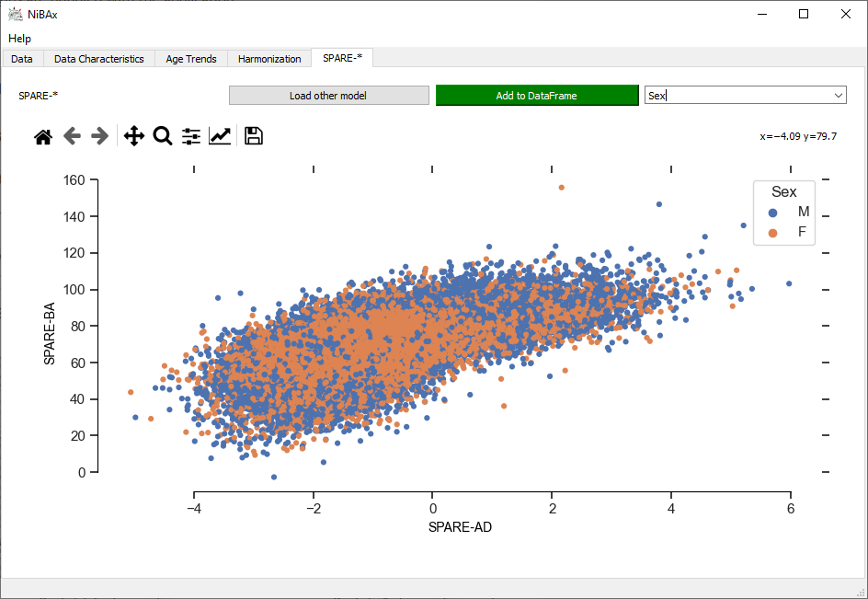
Task: Switch to the Data Characteristics tab
Action: click(98, 59)
